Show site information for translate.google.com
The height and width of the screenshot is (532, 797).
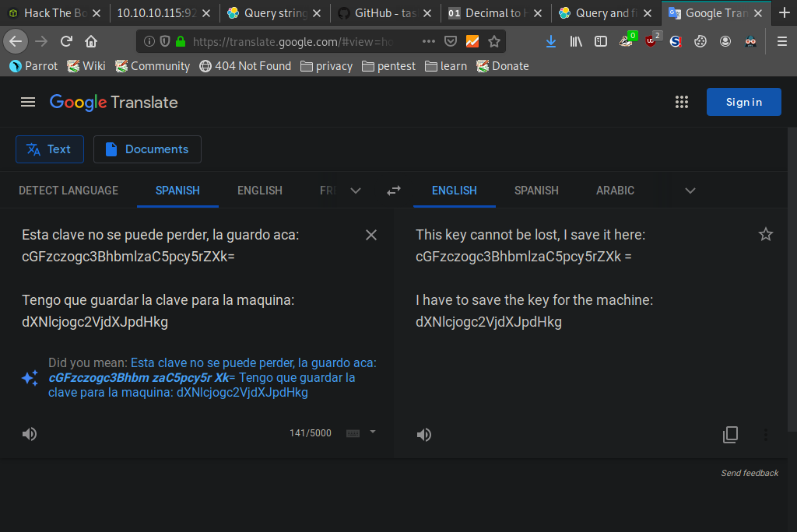[x=149, y=41]
